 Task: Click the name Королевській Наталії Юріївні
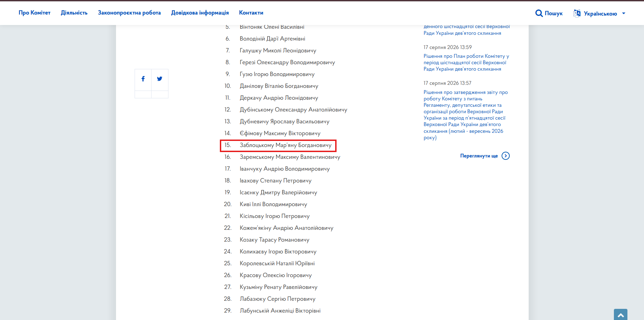pyautogui.click(x=277, y=263)
